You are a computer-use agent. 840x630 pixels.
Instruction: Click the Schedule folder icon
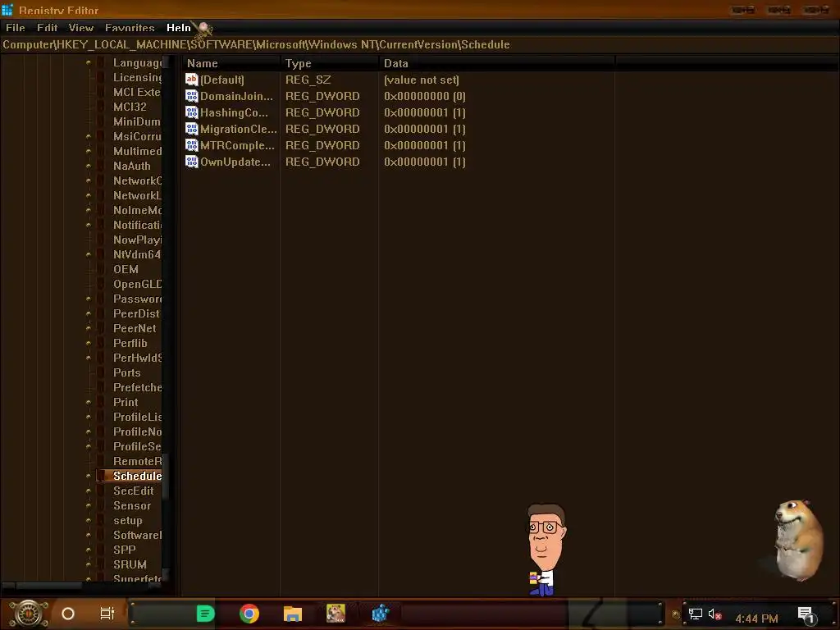point(101,476)
